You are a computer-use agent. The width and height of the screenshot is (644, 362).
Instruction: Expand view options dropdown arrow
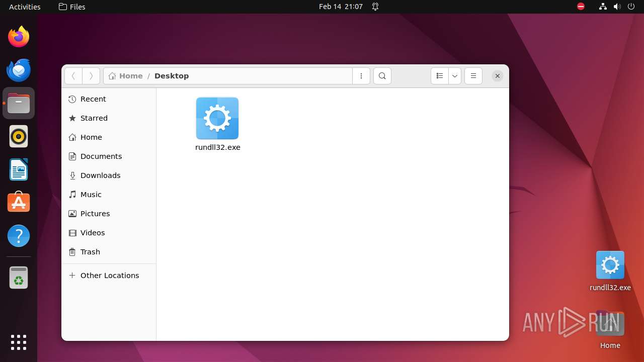(x=455, y=76)
